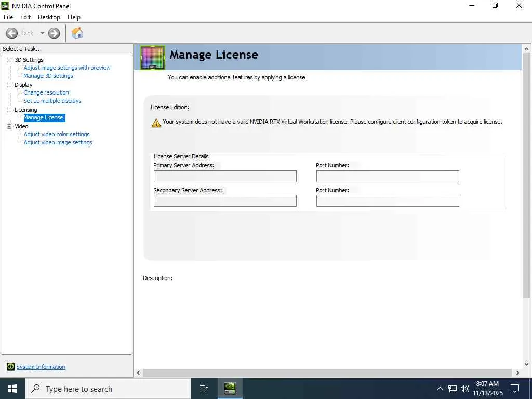Select the Display tree label
532x399 pixels.
click(23, 85)
